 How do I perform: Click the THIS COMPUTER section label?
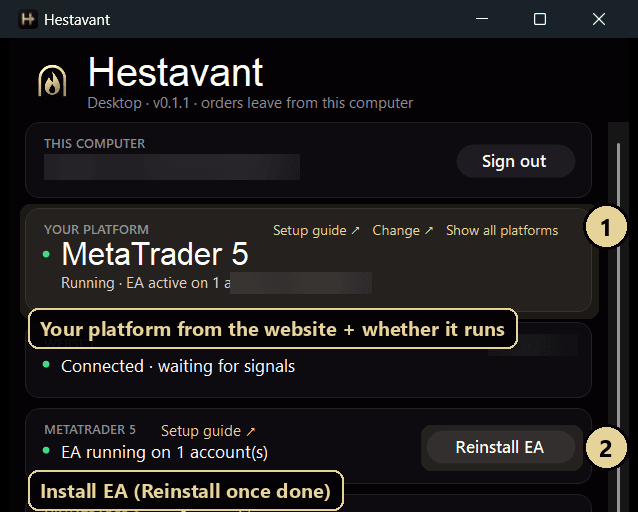pos(94,144)
